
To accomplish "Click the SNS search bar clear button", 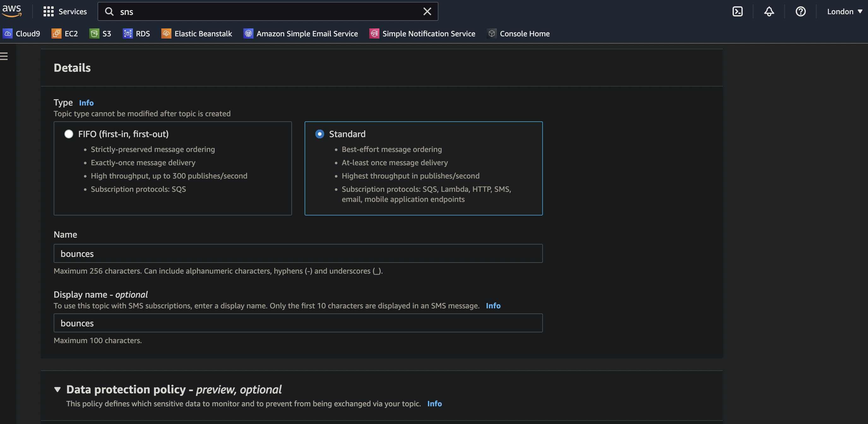I will [426, 11].
